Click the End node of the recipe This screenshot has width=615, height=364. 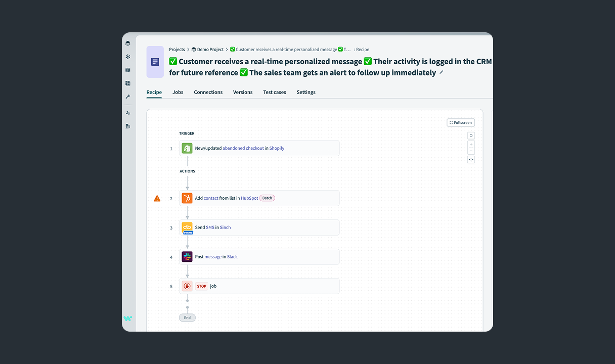pyautogui.click(x=187, y=317)
